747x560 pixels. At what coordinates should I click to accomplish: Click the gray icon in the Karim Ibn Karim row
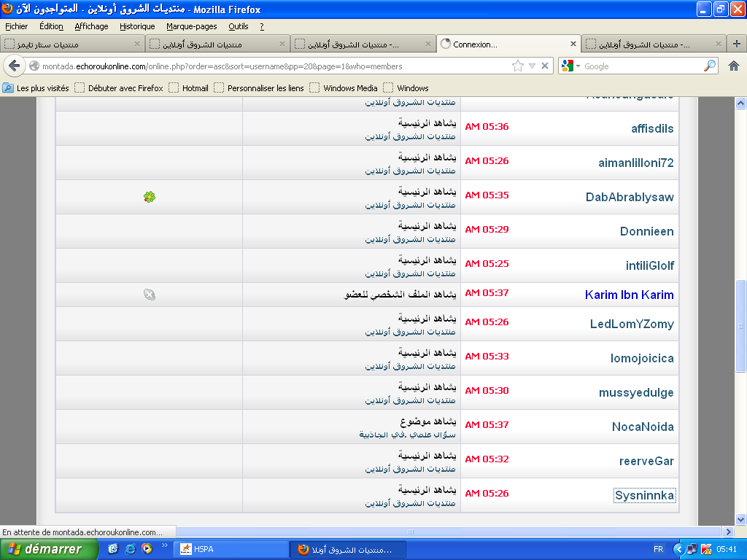[x=149, y=295]
